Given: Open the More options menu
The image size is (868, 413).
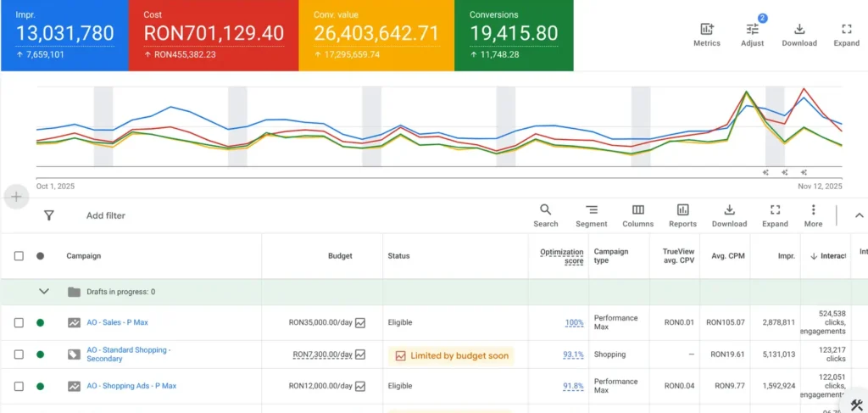Looking at the screenshot, I should click(x=813, y=210).
